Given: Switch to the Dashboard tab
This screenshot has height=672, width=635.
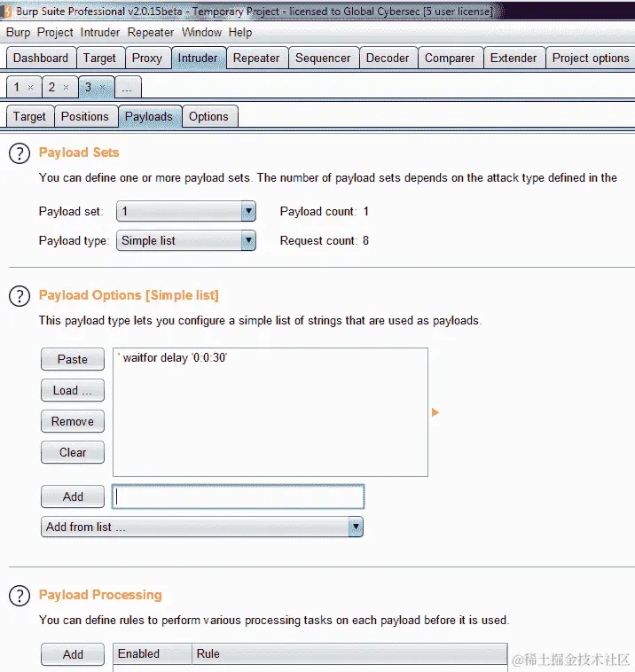Looking at the screenshot, I should (41, 58).
